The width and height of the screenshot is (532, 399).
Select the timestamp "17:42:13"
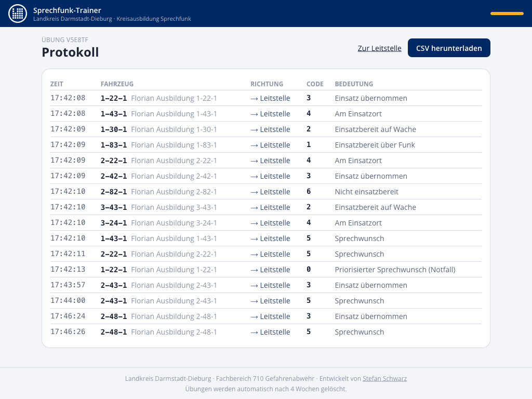pyautogui.click(x=68, y=270)
